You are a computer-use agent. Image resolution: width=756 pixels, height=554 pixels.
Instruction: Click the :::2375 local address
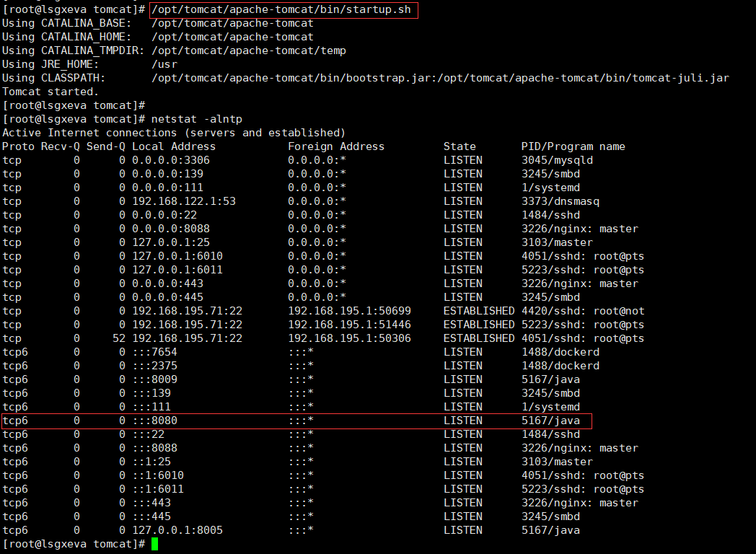click(x=155, y=366)
